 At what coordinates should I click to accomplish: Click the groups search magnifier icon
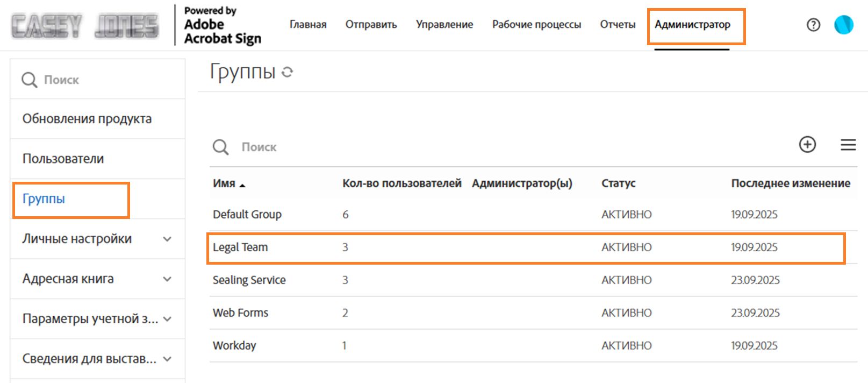click(x=220, y=147)
